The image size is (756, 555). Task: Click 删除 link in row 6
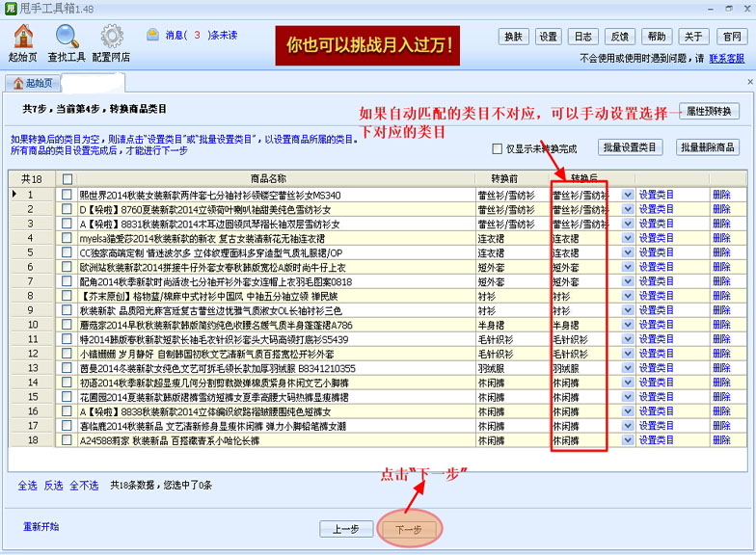(721, 267)
